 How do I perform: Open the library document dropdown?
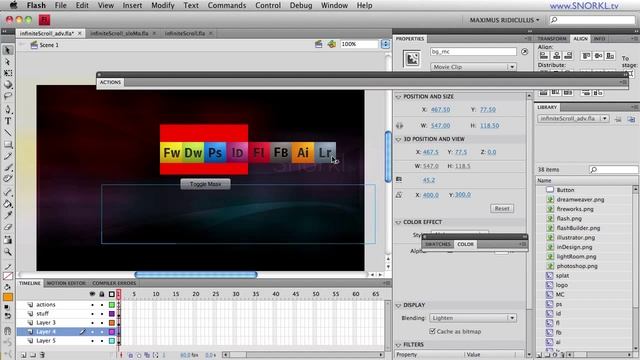tap(573, 119)
